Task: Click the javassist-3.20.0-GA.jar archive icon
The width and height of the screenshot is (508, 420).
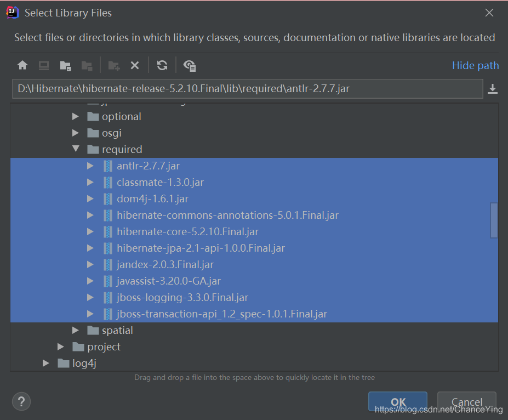Action: coord(108,281)
